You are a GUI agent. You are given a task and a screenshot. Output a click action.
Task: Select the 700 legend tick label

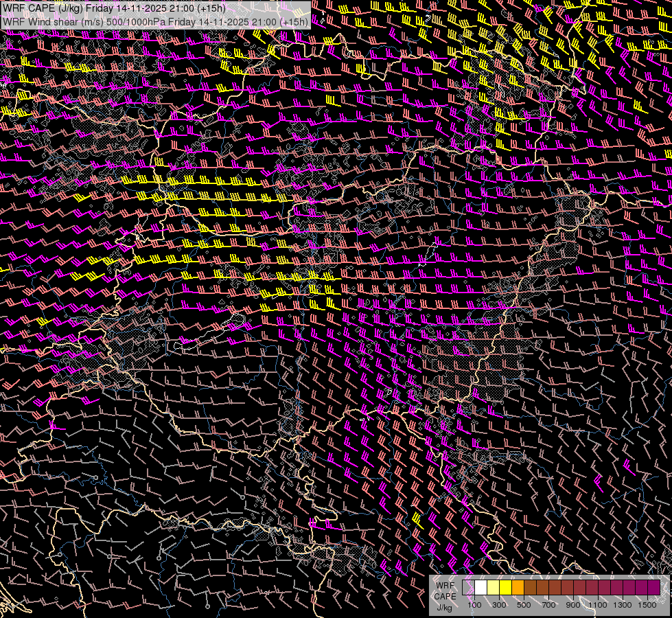point(548,605)
